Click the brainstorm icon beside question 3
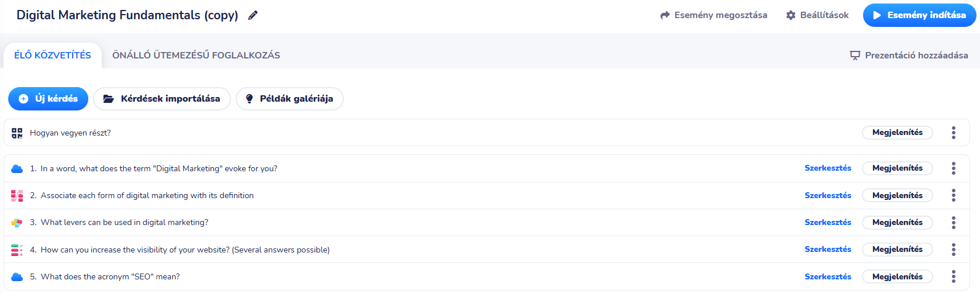The height and width of the screenshot is (294, 980). click(x=17, y=223)
